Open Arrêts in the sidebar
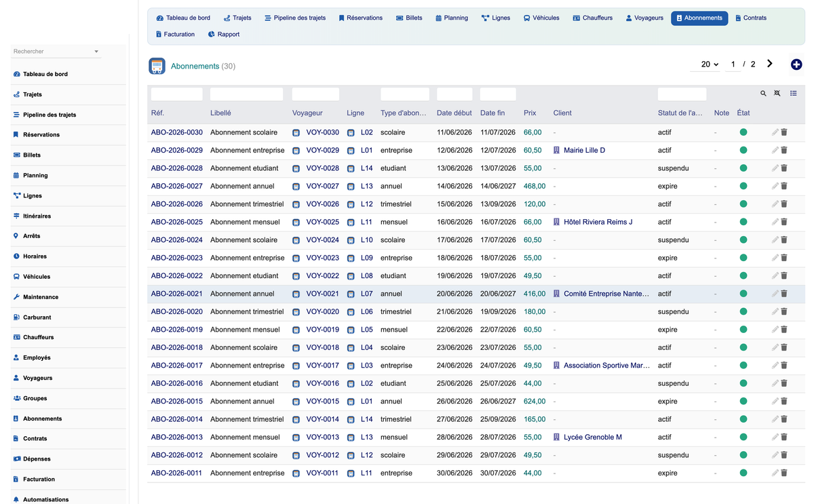 [31, 236]
